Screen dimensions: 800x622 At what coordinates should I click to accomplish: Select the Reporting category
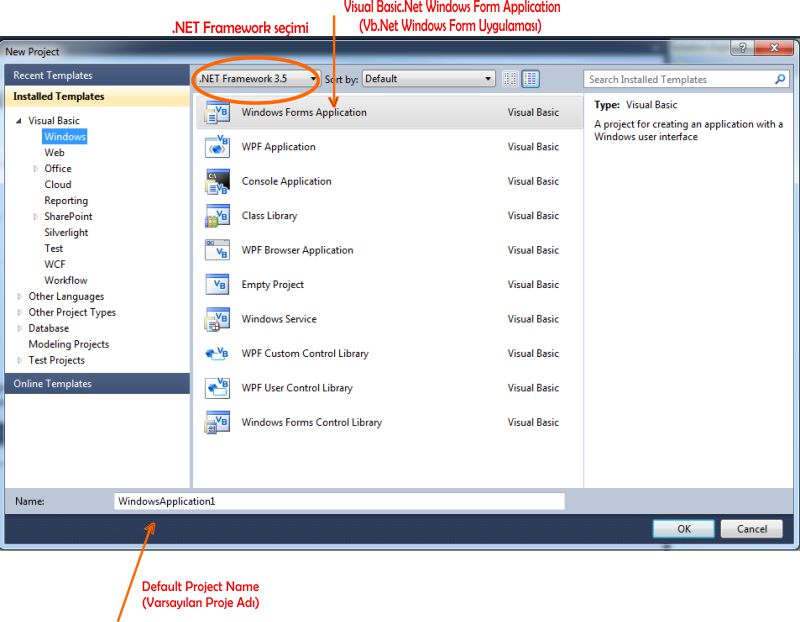[66, 201]
